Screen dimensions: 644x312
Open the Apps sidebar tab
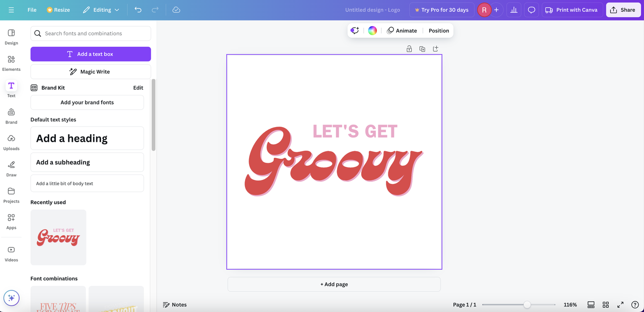tap(11, 222)
